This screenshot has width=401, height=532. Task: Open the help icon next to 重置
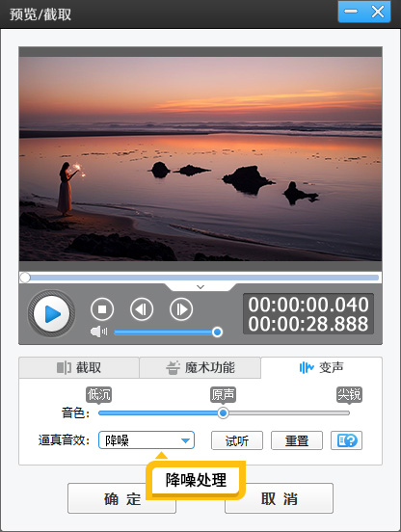(346, 440)
